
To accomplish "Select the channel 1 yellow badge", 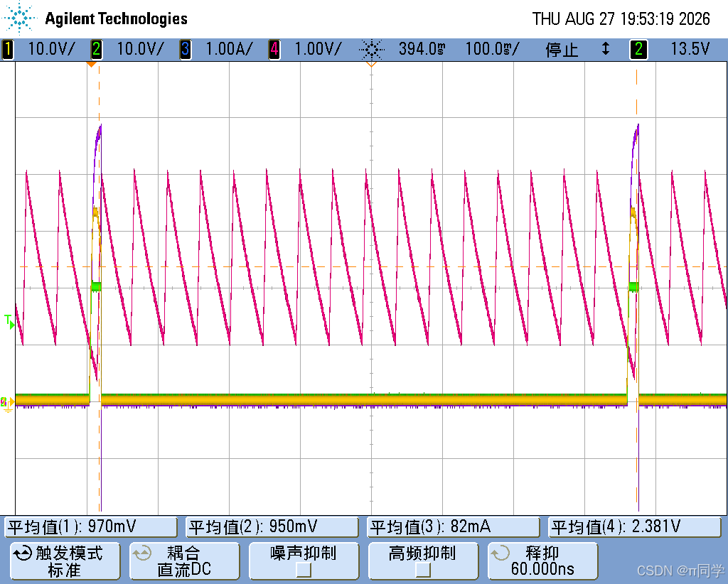I will (x=7, y=49).
